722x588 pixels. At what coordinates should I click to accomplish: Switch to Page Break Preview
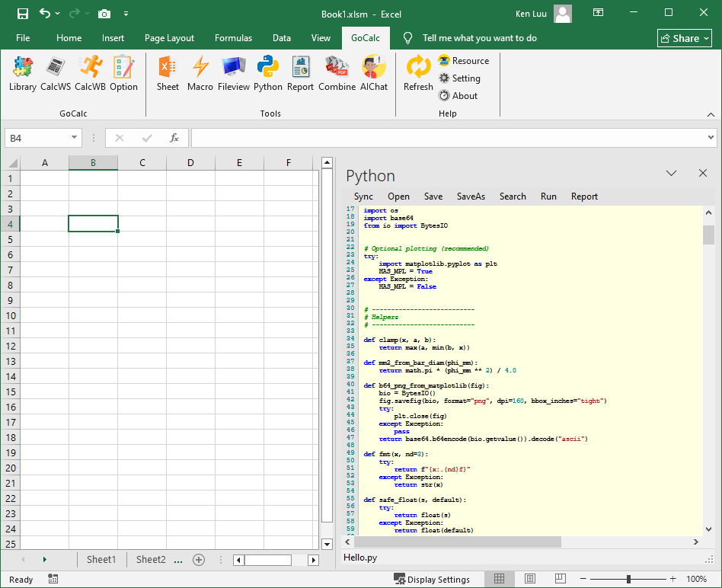[x=561, y=579]
